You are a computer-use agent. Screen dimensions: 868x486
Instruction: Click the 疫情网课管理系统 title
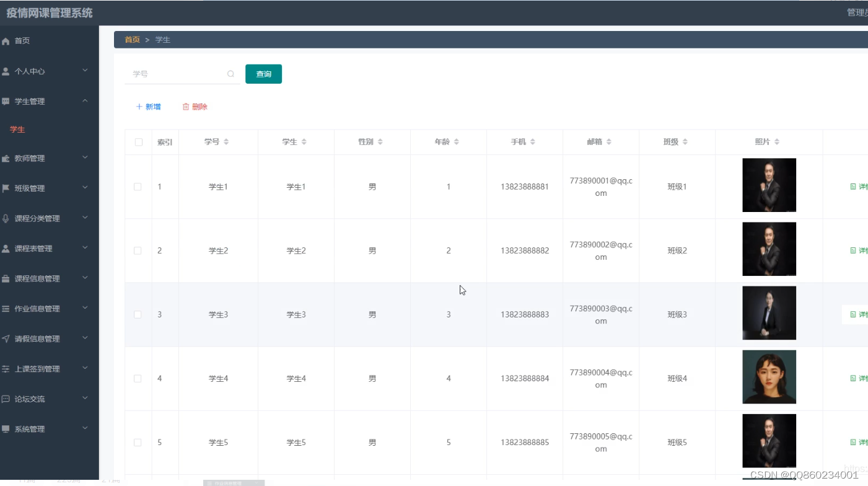coord(50,12)
